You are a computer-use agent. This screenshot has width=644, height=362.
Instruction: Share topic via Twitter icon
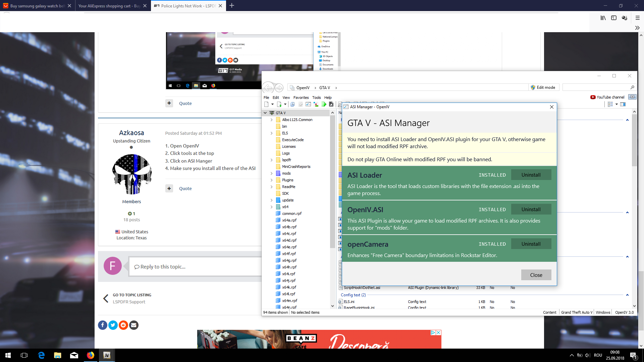[x=113, y=325]
